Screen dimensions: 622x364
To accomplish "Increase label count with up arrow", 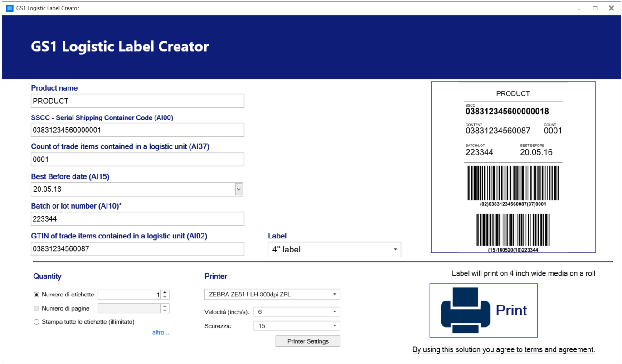I will click(165, 292).
